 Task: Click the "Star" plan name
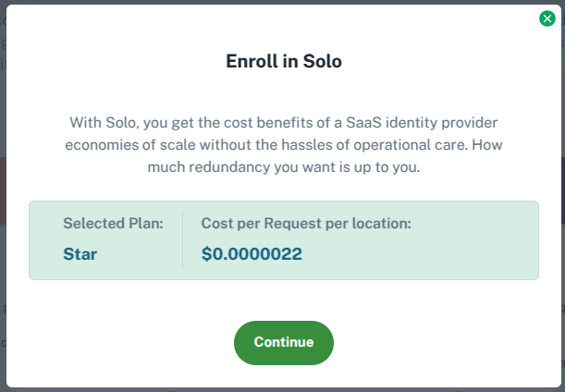79,252
